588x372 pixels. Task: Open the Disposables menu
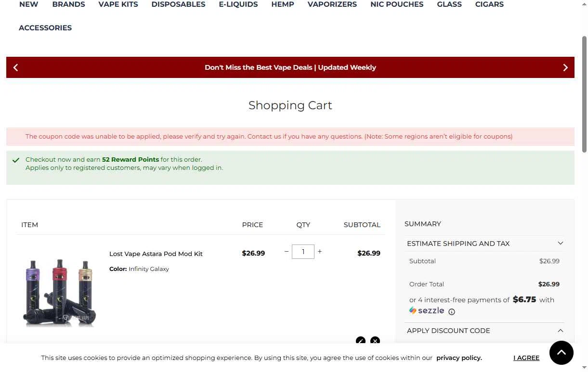(x=178, y=4)
